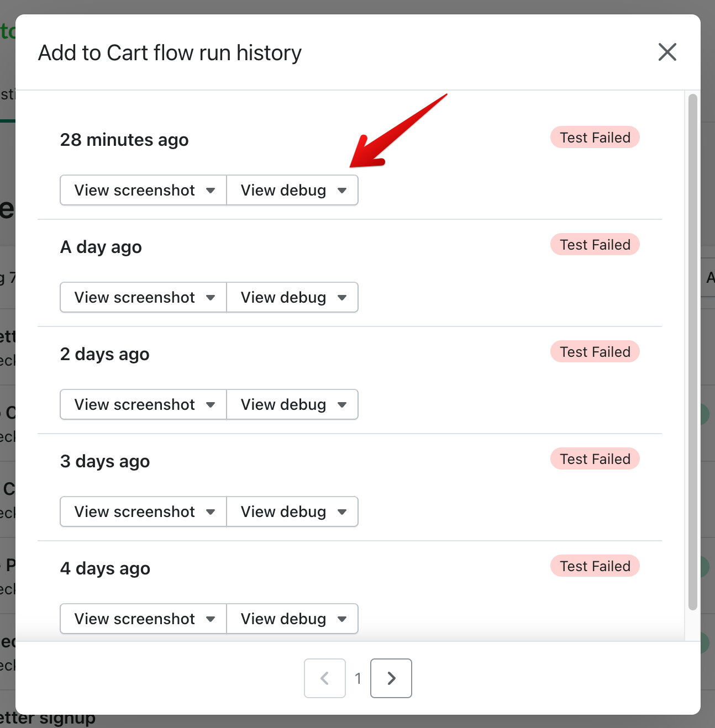The height and width of the screenshot is (728, 715).
Task: Click Test Failed badge for A day ago
Action: click(595, 245)
